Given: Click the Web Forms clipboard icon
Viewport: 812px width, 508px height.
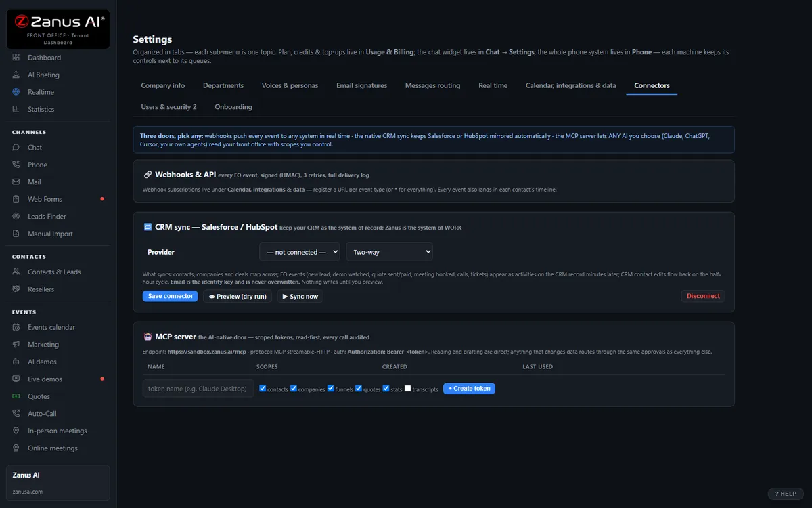Looking at the screenshot, I should coord(16,199).
